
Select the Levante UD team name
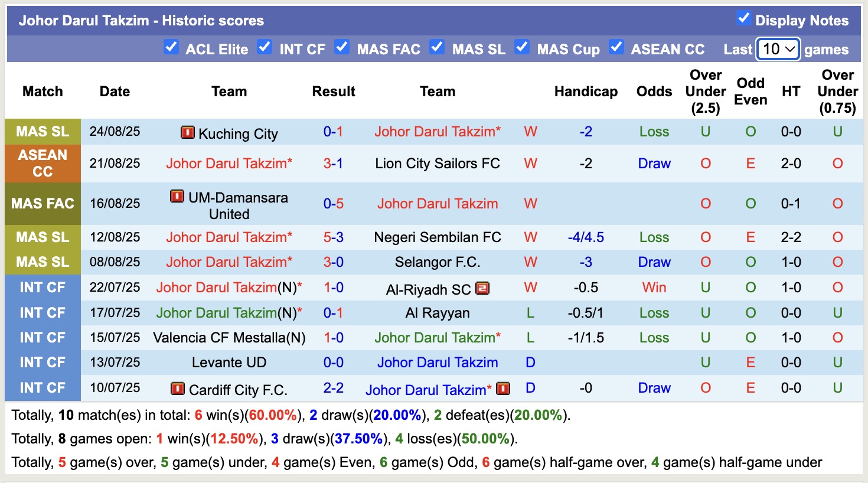[229, 363]
